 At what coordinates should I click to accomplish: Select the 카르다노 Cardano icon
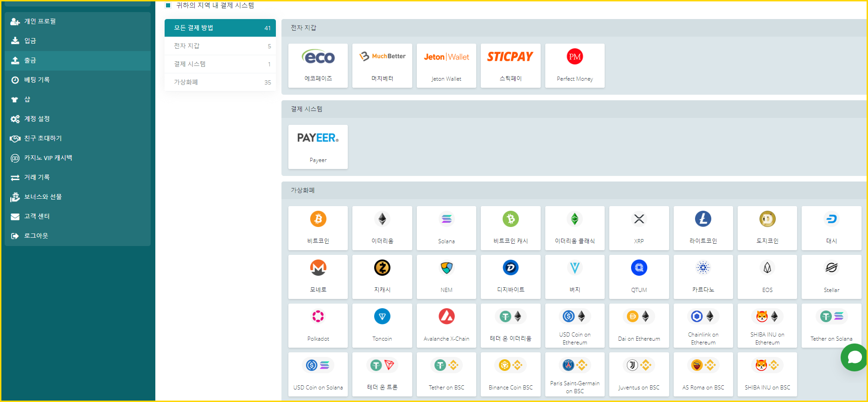pos(703,268)
